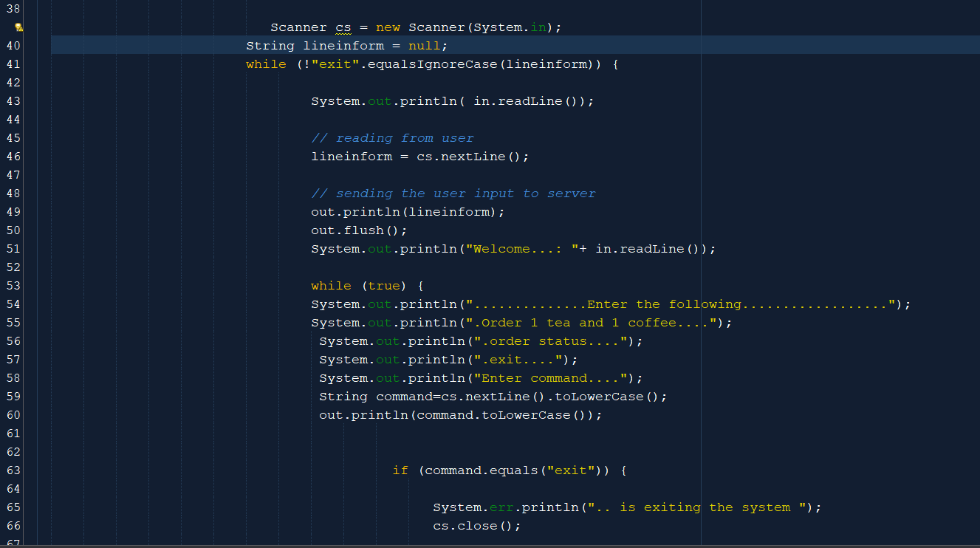The image size is (980, 548).
Task: Click the lightbulb hint icon in the gutter
Action: [x=19, y=27]
